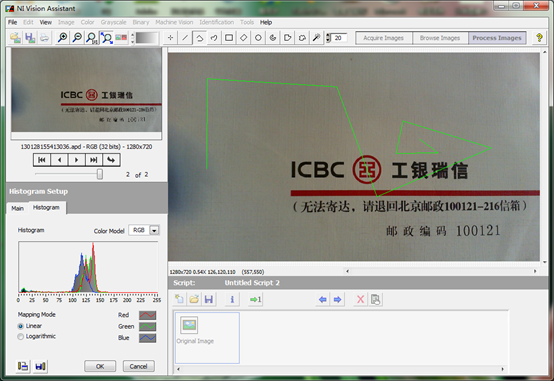Click the Save Script disk icon
The width and height of the screenshot is (554, 381).
(209, 299)
